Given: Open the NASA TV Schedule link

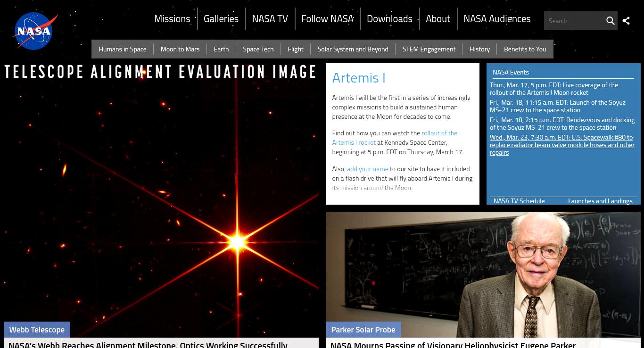Looking at the screenshot, I should pyautogui.click(x=519, y=201).
